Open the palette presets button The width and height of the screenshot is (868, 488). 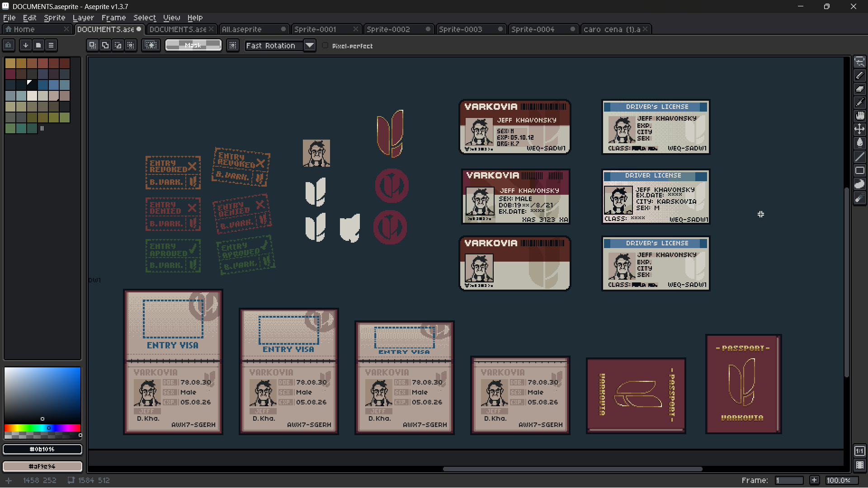38,45
